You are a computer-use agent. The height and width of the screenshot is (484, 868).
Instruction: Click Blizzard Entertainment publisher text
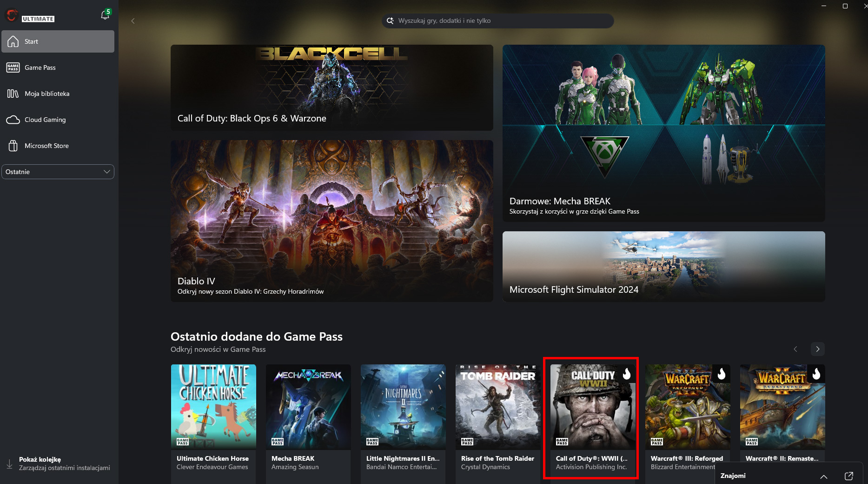click(x=683, y=467)
